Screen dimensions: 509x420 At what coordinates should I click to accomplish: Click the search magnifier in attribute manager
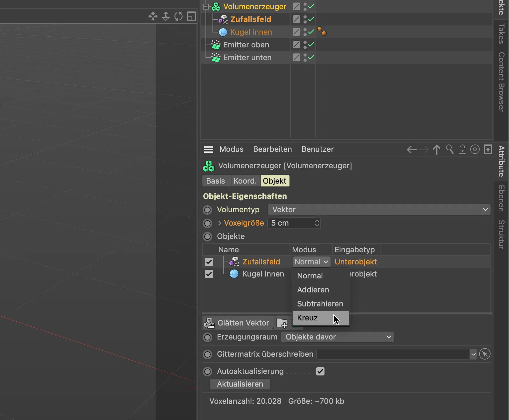[x=450, y=149]
